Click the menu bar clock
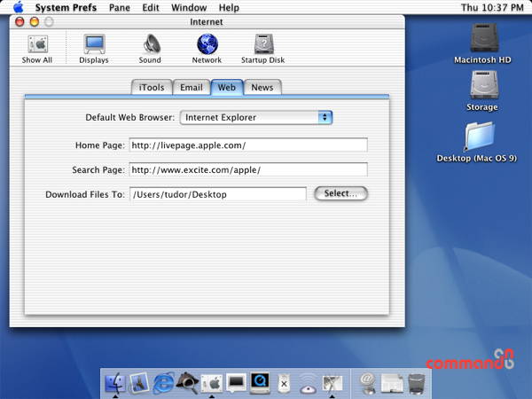 492,7
